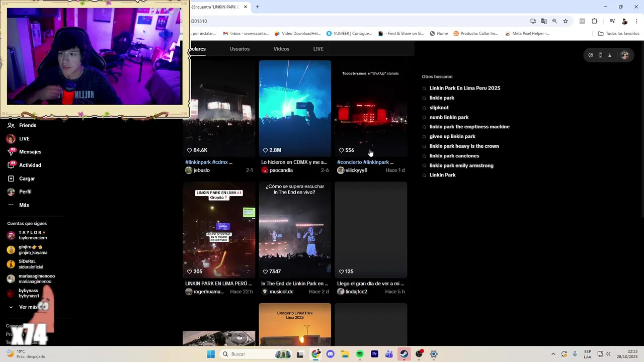Open Friends in the TikTok sidebar
Screen dimensions: 644x362
[21, 125]
